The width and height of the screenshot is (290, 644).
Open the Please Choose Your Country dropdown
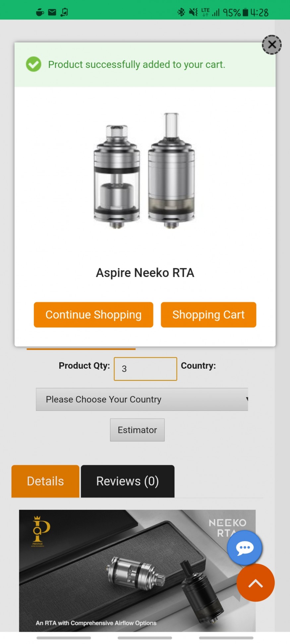142,400
